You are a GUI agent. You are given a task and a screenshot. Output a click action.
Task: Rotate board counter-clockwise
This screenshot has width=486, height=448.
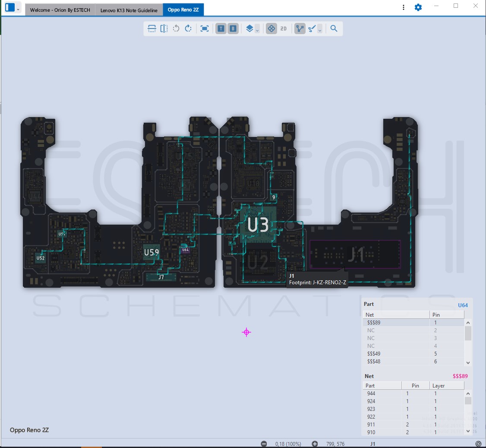click(x=176, y=29)
